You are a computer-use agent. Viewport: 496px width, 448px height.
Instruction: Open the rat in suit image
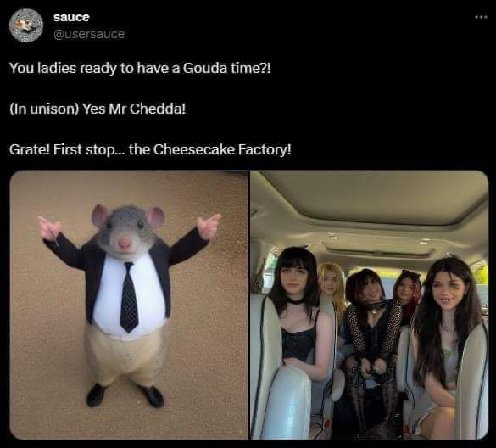[x=129, y=305]
